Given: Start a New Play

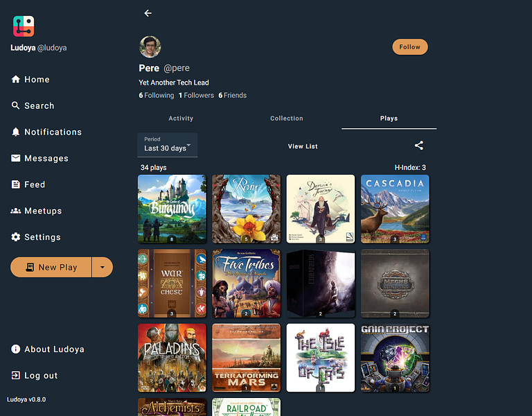Looking at the screenshot, I should 51,267.
